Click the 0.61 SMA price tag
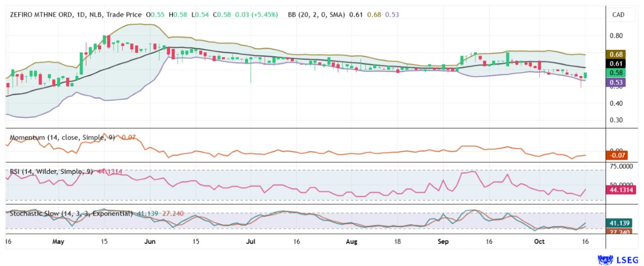Image resolution: width=644 pixels, height=266 pixels. tap(616, 63)
